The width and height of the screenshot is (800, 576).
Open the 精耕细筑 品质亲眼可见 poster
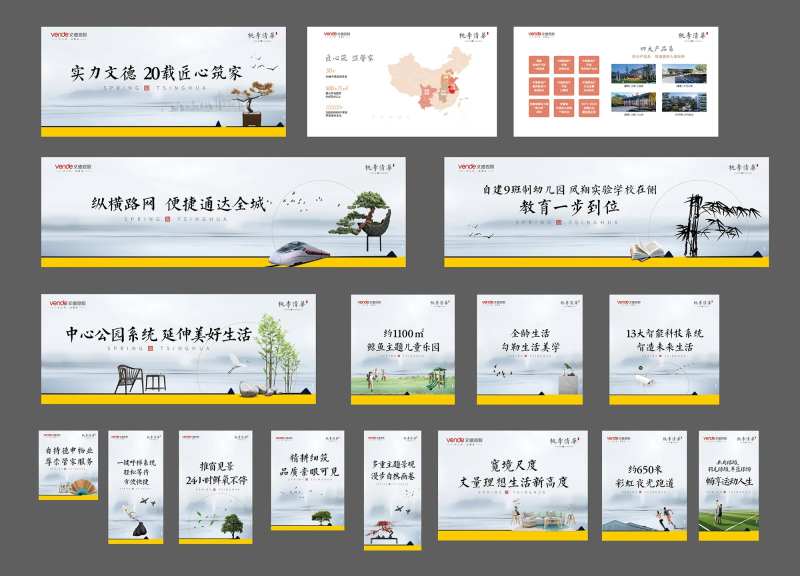308,481
